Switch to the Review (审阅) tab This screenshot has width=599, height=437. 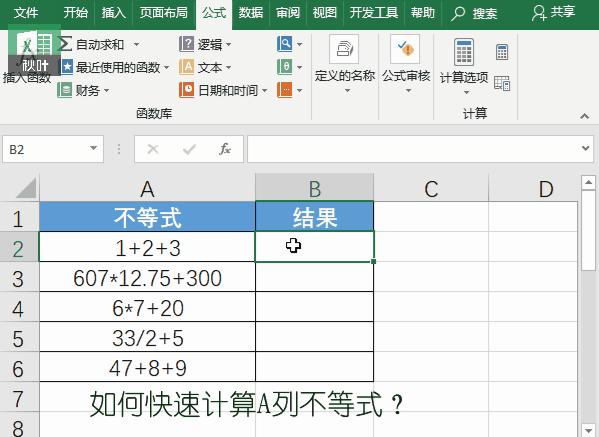pos(288,13)
